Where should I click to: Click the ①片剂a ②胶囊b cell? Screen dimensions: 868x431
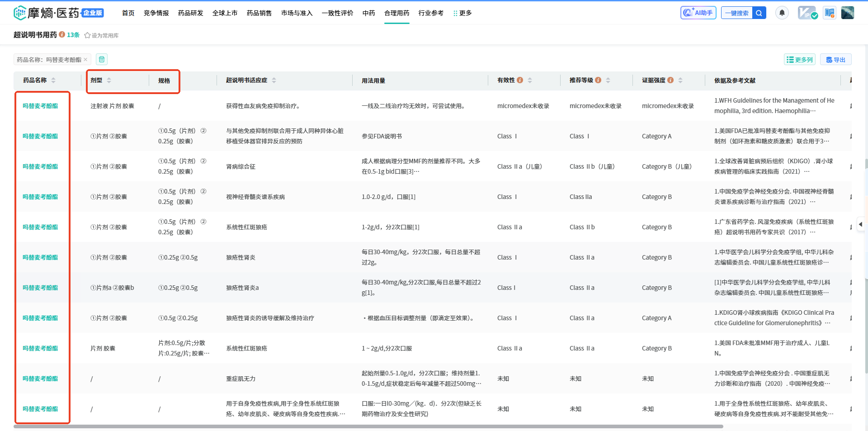pyautogui.click(x=112, y=288)
